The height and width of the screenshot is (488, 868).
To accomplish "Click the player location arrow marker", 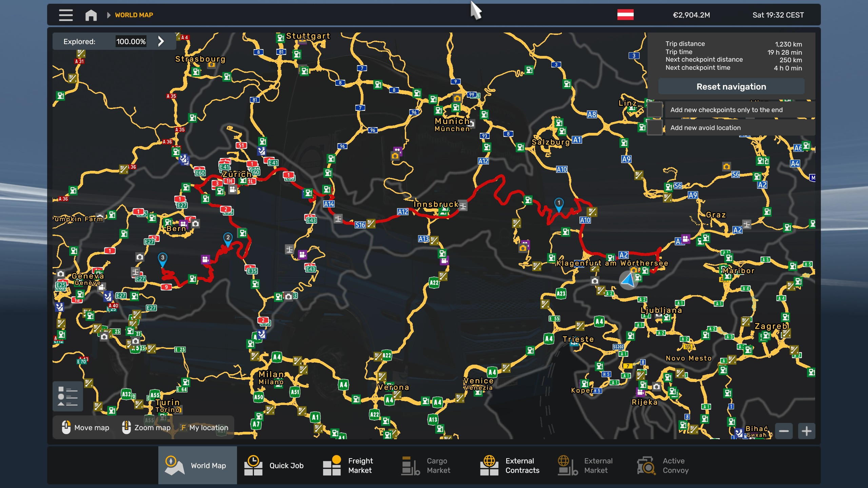I will (x=628, y=281).
